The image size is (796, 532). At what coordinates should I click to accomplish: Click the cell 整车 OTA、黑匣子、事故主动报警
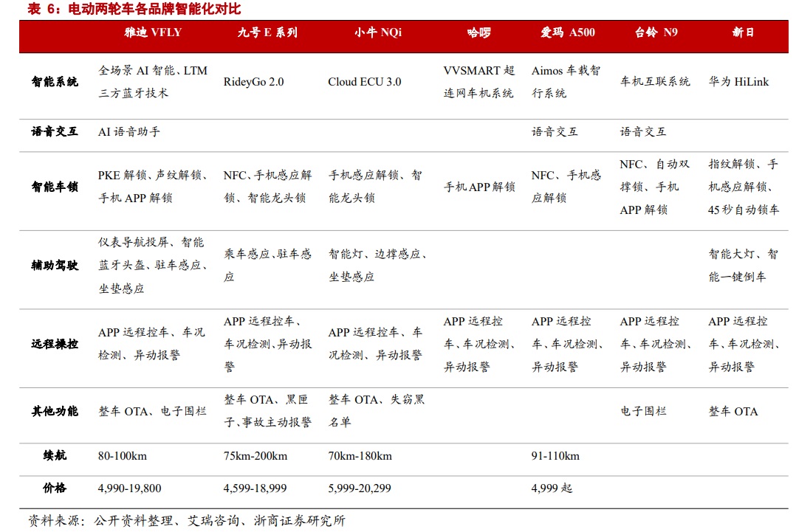(x=267, y=411)
